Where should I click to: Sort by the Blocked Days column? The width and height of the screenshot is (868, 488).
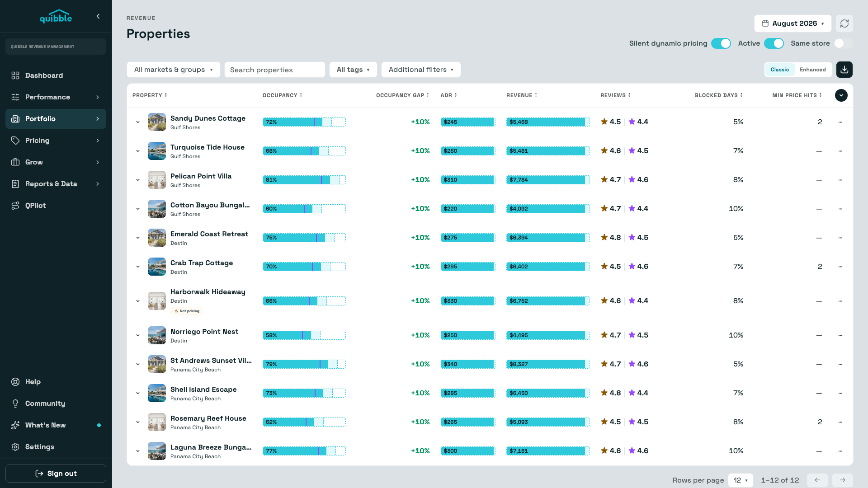coord(719,95)
